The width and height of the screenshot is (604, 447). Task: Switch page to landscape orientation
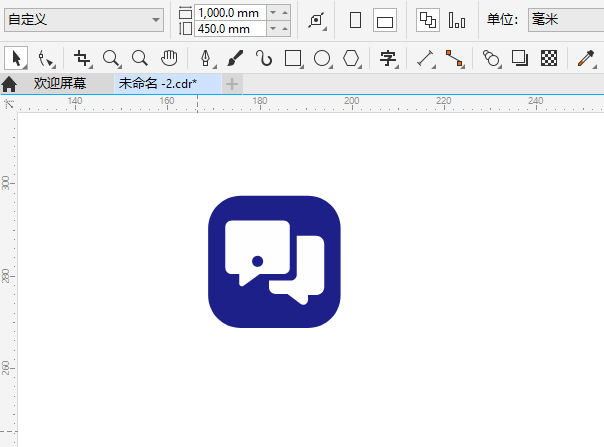(x=385, y=20)
